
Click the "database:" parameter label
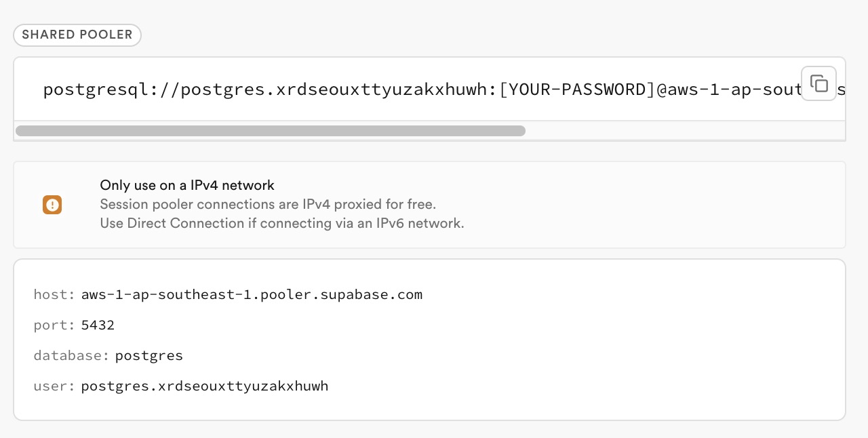pyautogui.click(x=71, y=355)
